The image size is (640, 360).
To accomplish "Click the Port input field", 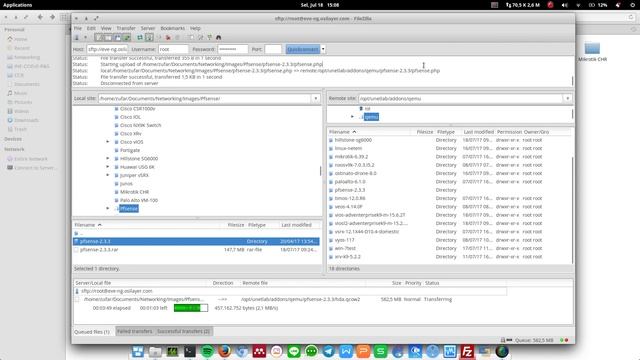I will click(x=273, y=49).
